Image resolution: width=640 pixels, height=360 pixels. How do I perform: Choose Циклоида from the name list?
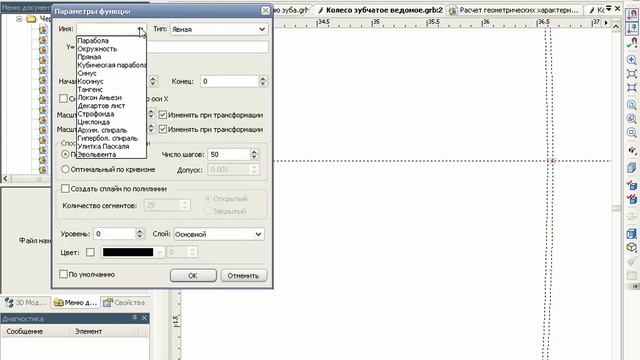pyautogui.click(x=93, y=122)
